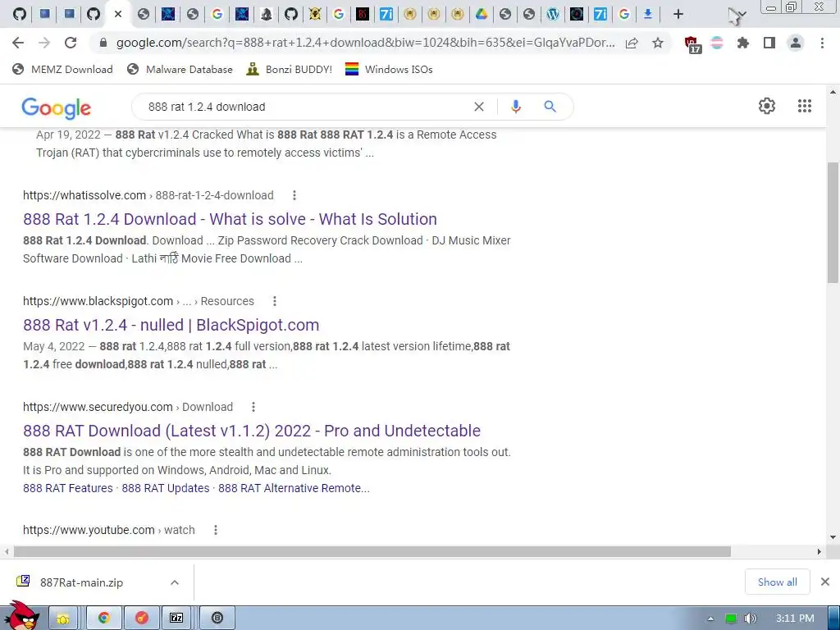Open the red circular app on the taskbar

pyautogui.click(x=141, y=619)
